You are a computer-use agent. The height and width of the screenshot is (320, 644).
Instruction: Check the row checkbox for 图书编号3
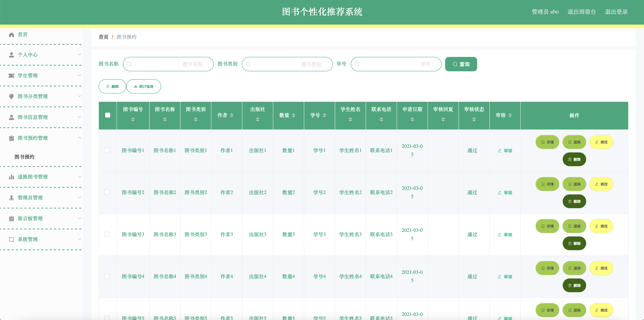(107, 234)
